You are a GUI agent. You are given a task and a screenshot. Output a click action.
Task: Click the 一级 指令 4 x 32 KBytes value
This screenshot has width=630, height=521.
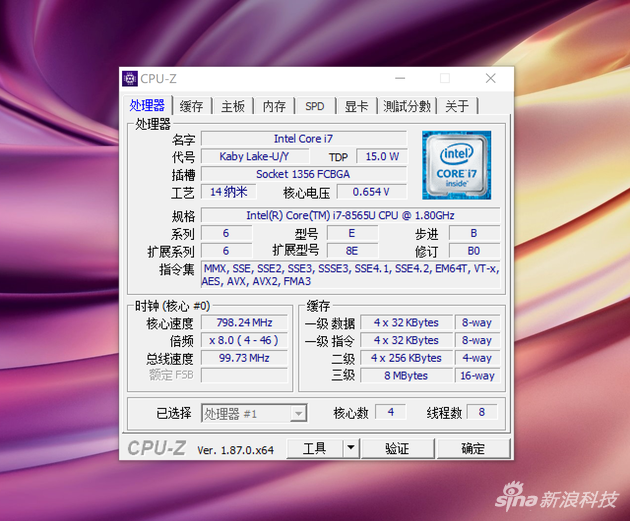pos(407,340)
